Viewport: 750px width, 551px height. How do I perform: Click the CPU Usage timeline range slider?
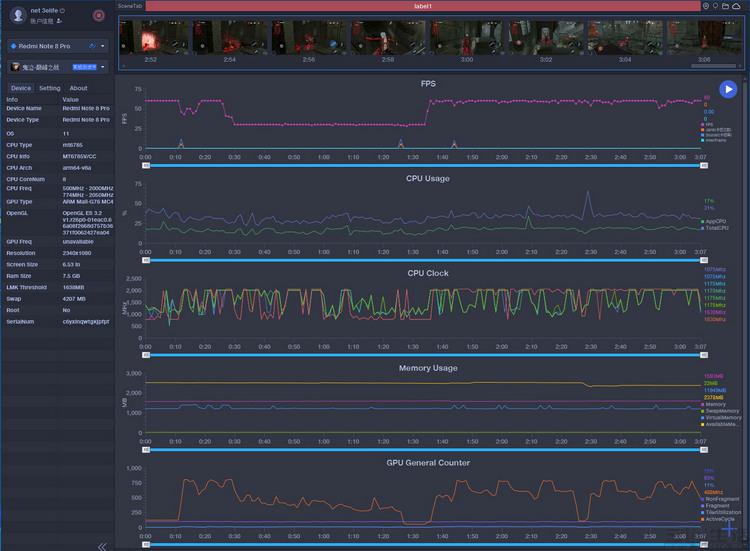pyautogui.click(x=422, y=260)
